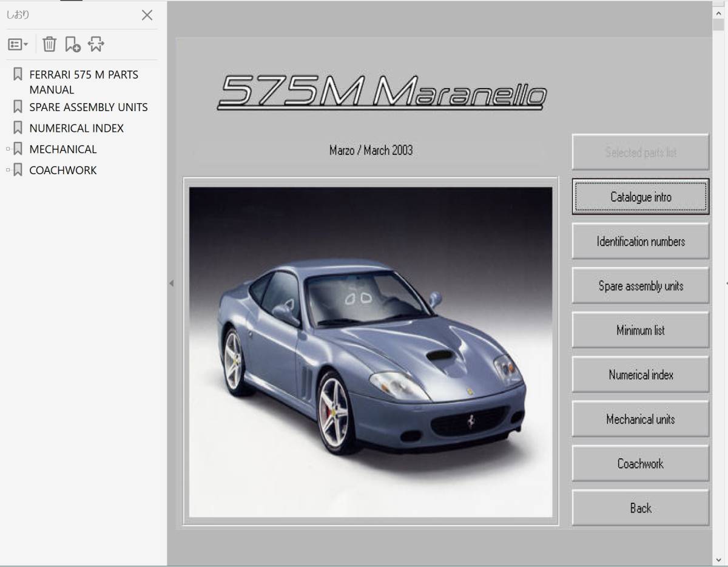Image resolution: width=728 pixels, height=567 pixels.
Task: Delete the selected bookmark via trash icon
Action: click(50, 44)
